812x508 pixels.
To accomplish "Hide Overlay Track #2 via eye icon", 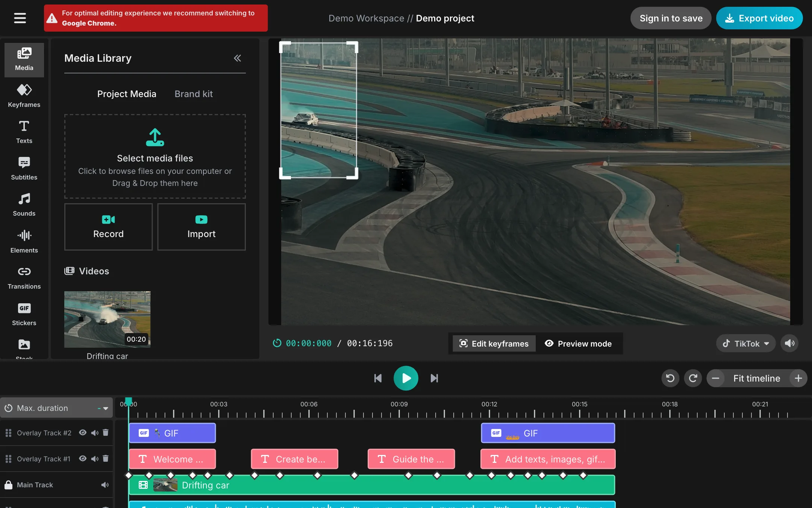I will (83, 433).
